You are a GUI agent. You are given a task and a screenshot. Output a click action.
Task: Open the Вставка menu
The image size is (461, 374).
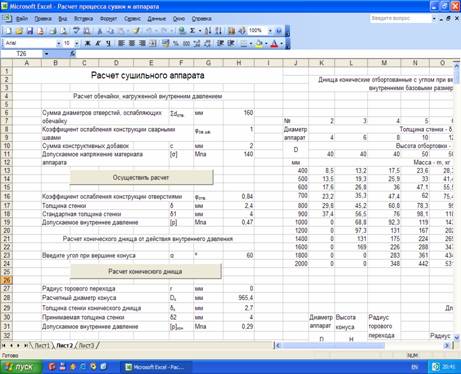[x=83, y=19]
